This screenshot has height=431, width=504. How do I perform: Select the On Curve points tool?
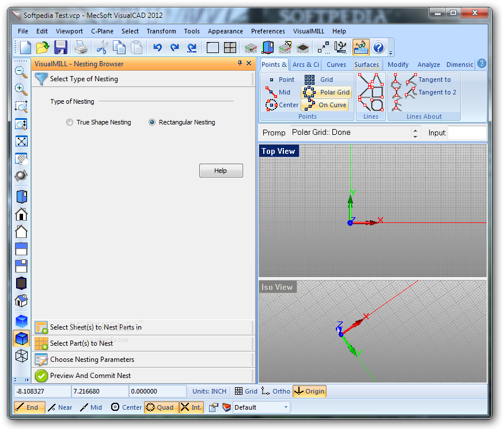pos(325,105)
